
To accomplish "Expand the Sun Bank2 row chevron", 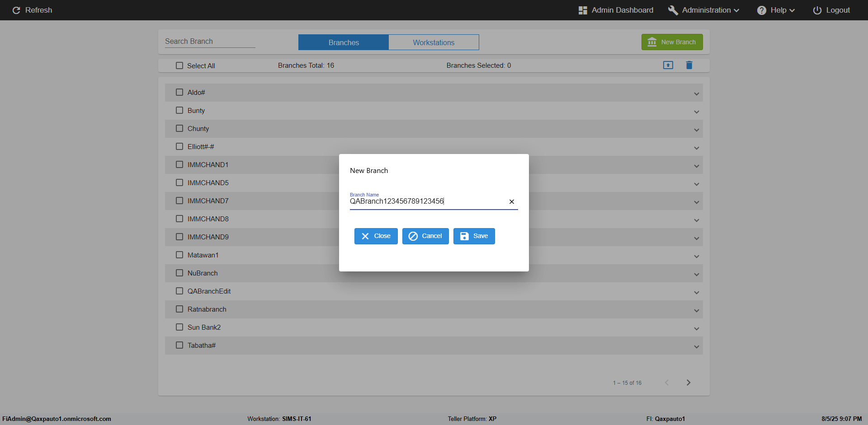I will click(697, 329).
